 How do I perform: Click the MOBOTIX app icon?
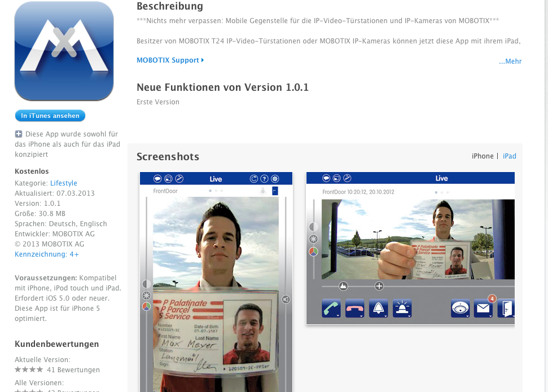pos(64,51)
